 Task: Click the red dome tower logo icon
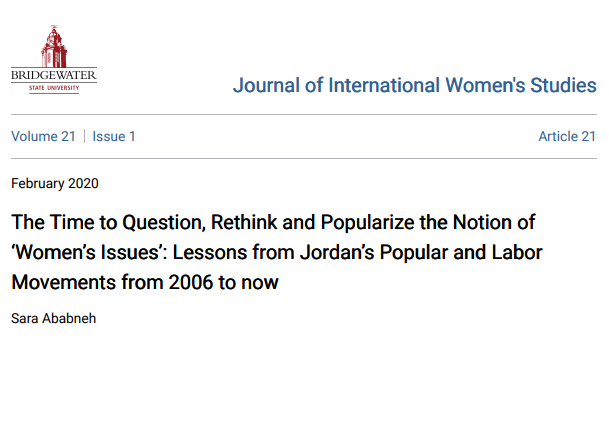click(54, 46)
